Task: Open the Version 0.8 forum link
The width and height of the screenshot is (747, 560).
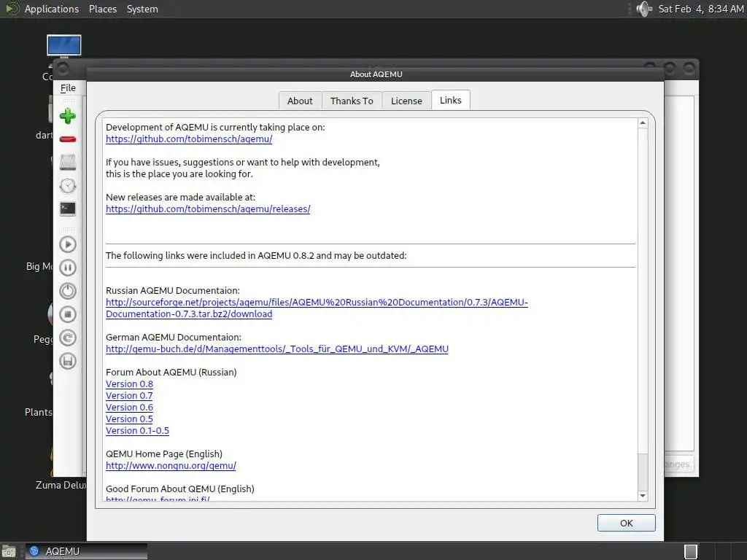Action: [x=130, y=384]
